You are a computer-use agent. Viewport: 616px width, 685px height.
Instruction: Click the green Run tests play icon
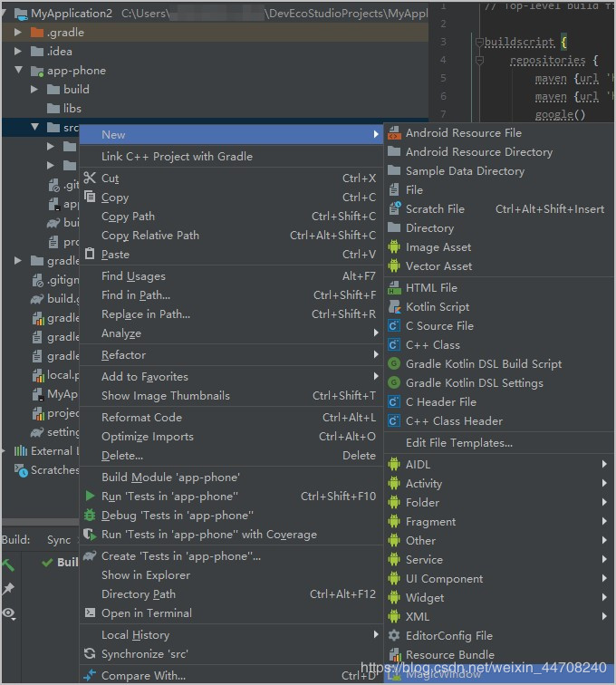click(x=89, y=497)
